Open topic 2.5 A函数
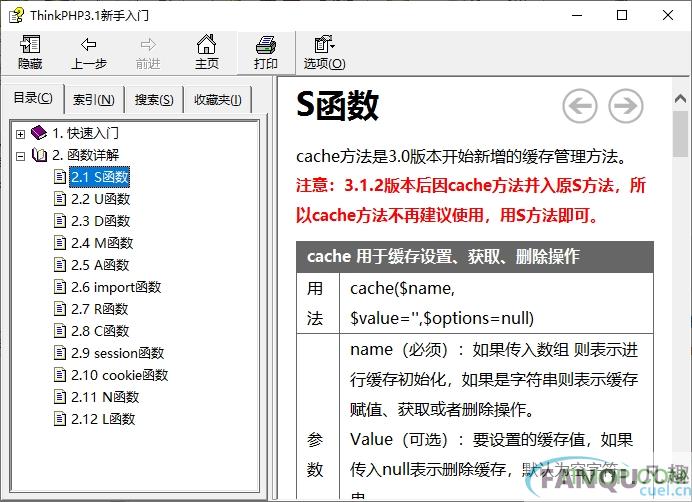 point(100,265)
